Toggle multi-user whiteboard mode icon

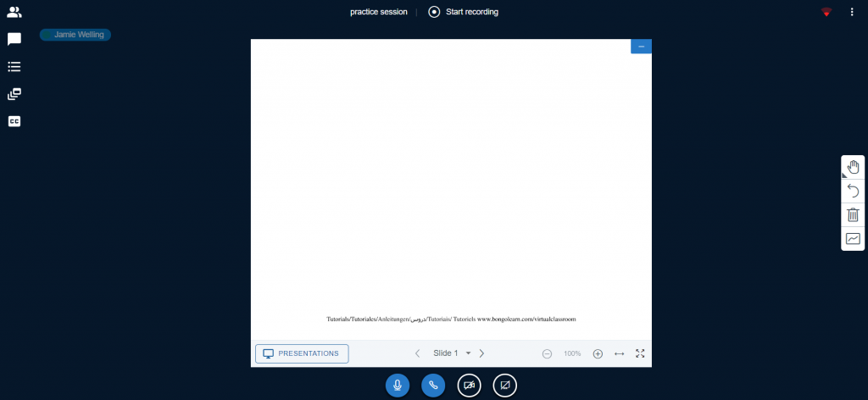[853, 239]
